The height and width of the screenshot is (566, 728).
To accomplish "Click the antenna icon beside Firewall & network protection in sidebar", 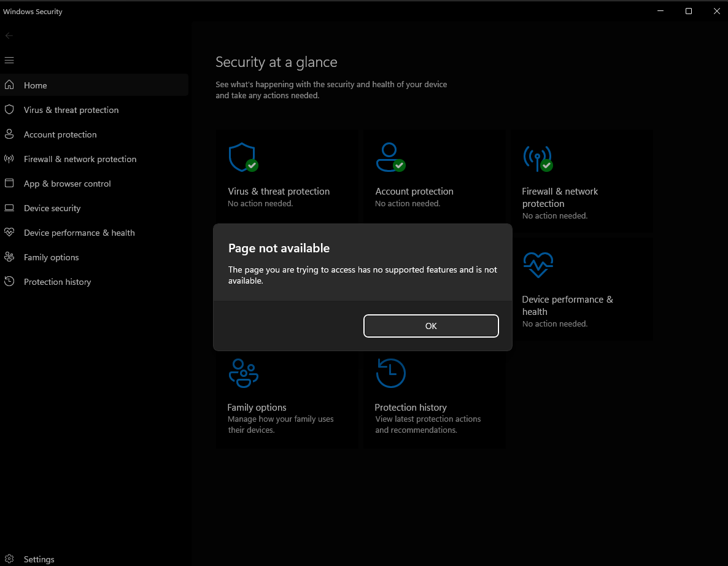I will pyautogui.click(x=9, y=159).
